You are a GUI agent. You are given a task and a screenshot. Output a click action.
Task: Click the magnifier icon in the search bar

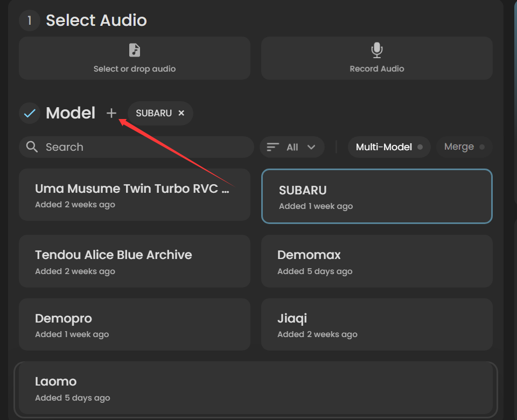click(32, 146)
